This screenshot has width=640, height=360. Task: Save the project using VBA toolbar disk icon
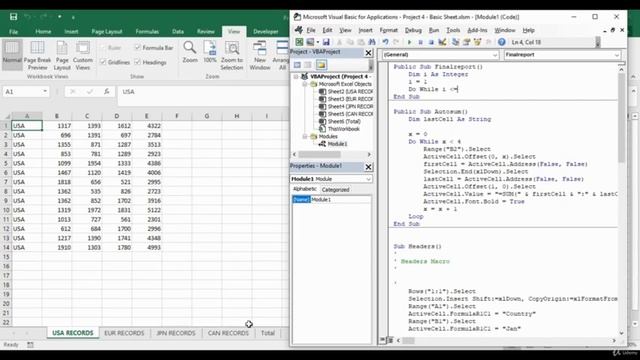[x=326, y=42]
